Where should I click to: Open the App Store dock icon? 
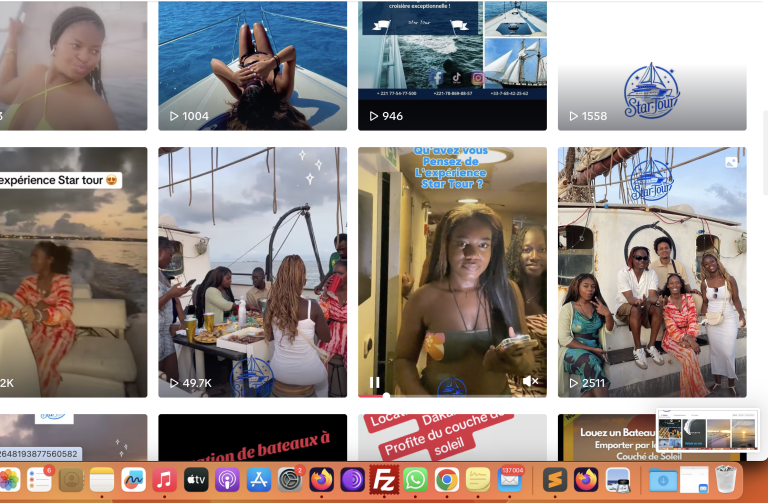259,480
